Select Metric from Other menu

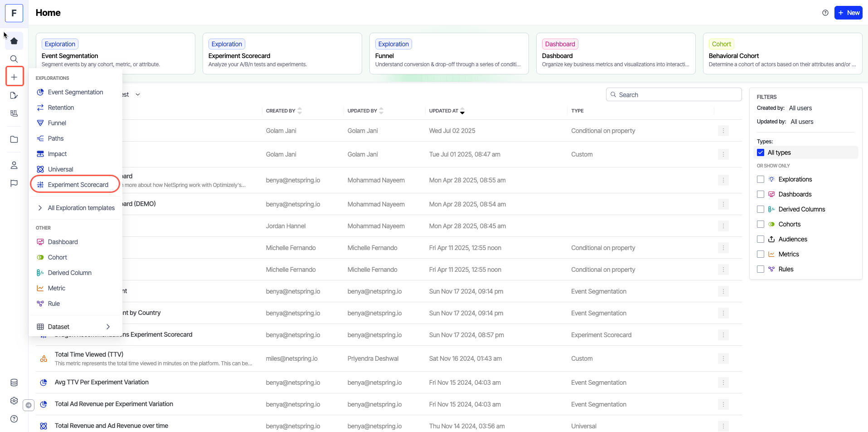(x=75, y=288)
